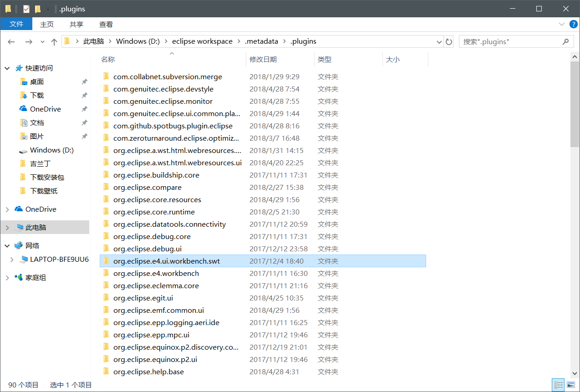Click the 家庭组 homegroup icon
Viewport: 580px width, 392px height.
point(19,277)
